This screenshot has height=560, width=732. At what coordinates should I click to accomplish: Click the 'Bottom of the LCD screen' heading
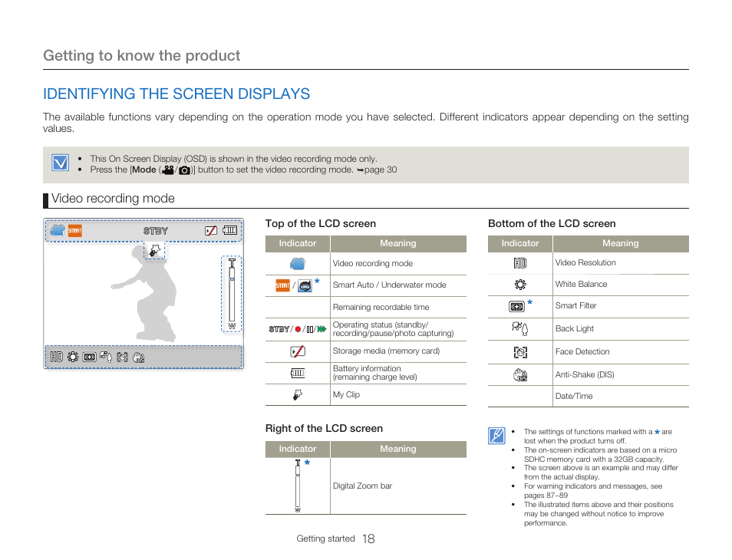(x=552, y=223)
